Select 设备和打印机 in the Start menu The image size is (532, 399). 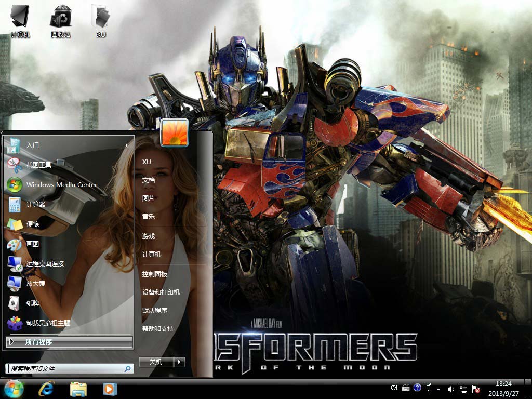[x=161, y=292]
